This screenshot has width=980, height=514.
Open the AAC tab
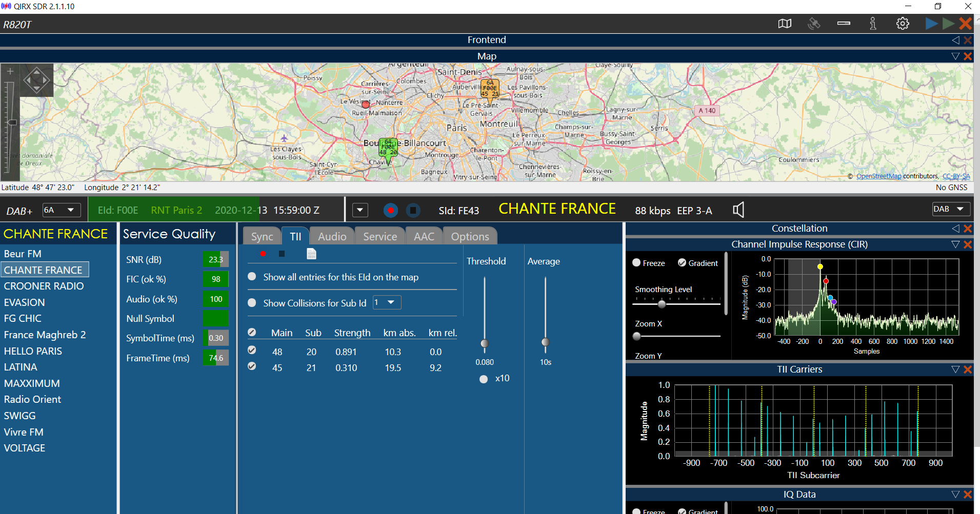click(424, 236)
